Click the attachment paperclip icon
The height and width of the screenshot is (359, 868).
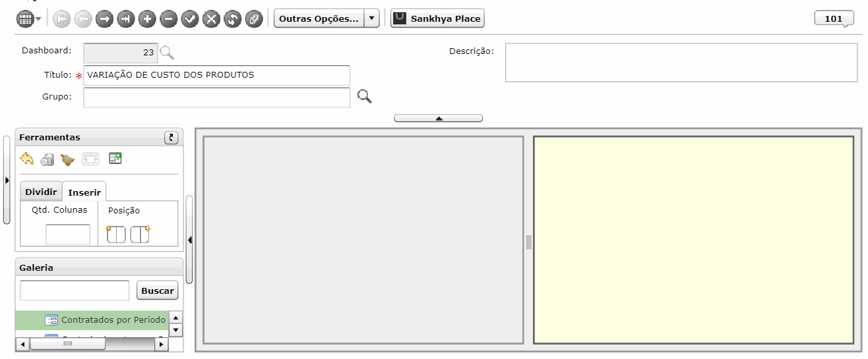click(254, 19)
